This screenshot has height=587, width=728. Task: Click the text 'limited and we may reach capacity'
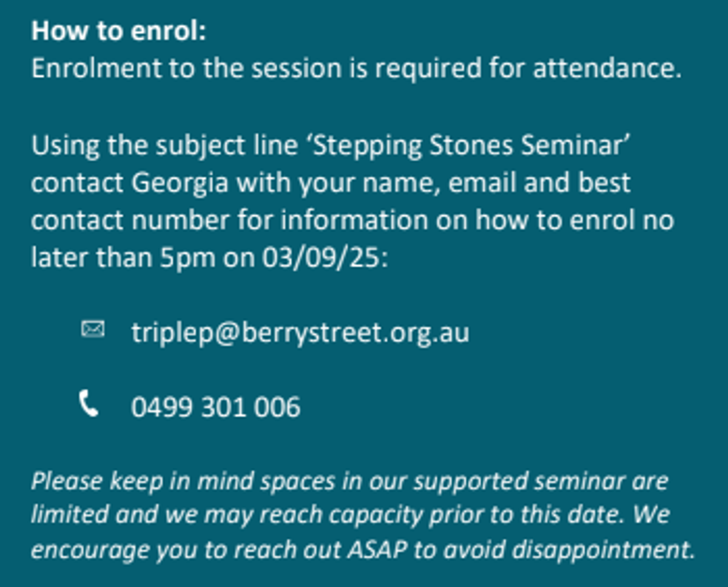coord(227,516)
